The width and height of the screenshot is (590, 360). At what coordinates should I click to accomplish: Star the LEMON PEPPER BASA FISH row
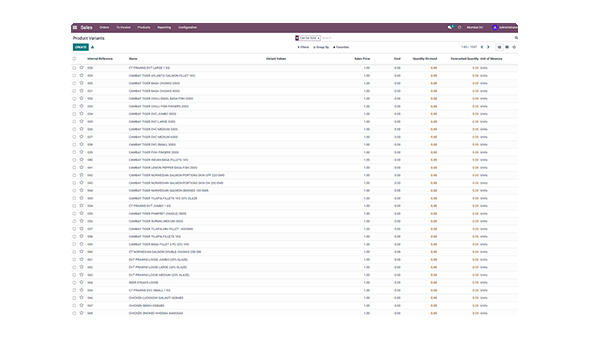pos(81,167)
